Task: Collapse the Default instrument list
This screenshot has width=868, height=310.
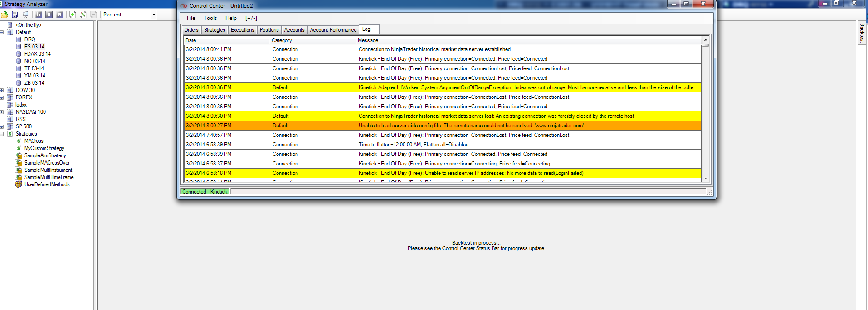Action: (x=2, y=32)
